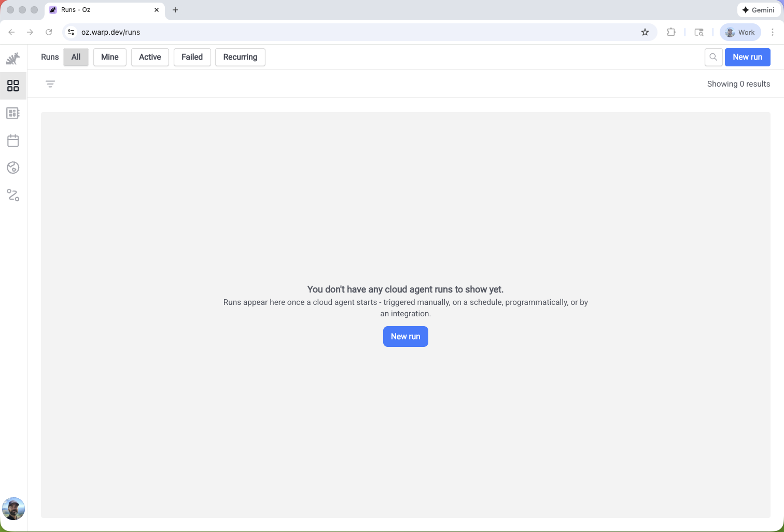Click the user avatar at bottom left
The image size is (784, 532).
(x=13, y=509)
